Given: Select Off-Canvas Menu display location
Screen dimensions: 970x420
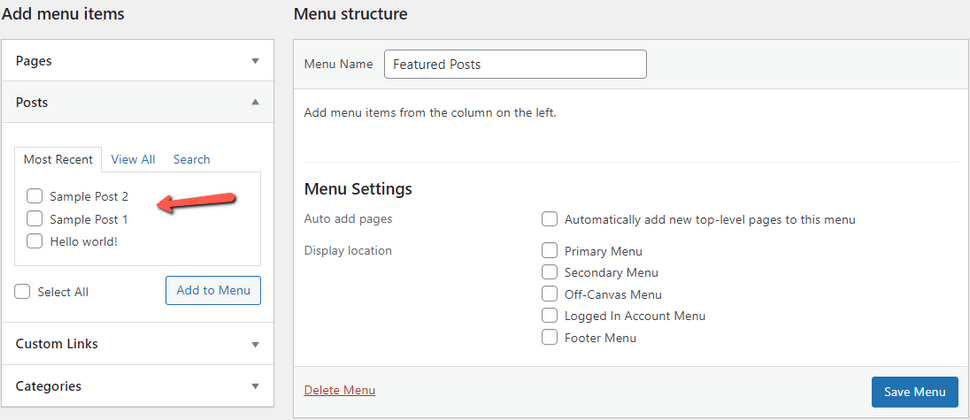Looking at the screenshot, I should 549,294.
